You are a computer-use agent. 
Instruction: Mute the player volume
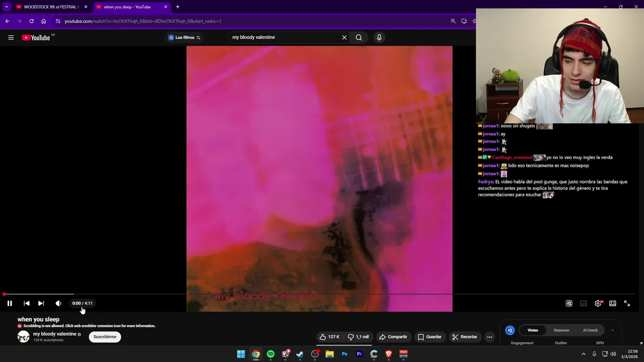point(58,303)
